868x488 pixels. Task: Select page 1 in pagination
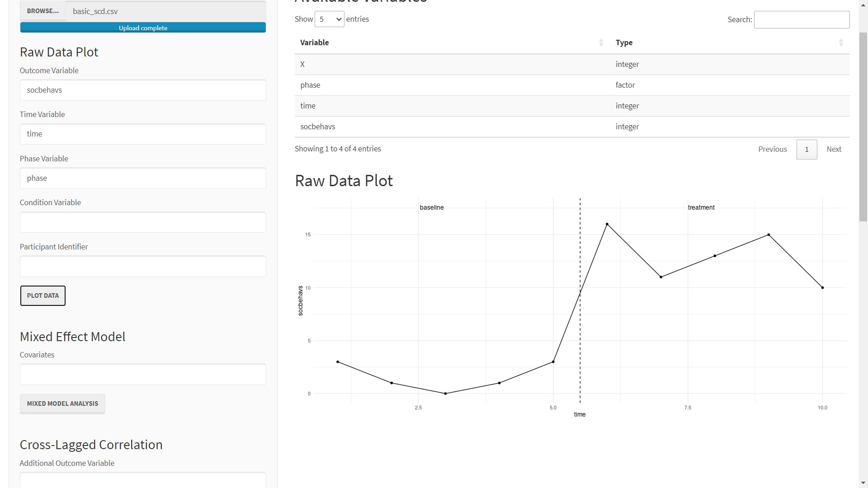pyautogui.click(x=807, y=149)
